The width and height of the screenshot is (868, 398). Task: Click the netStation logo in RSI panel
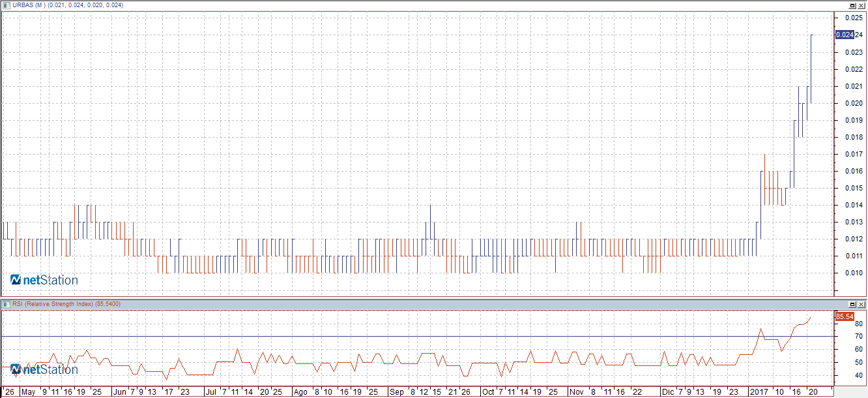click(44, 370)
